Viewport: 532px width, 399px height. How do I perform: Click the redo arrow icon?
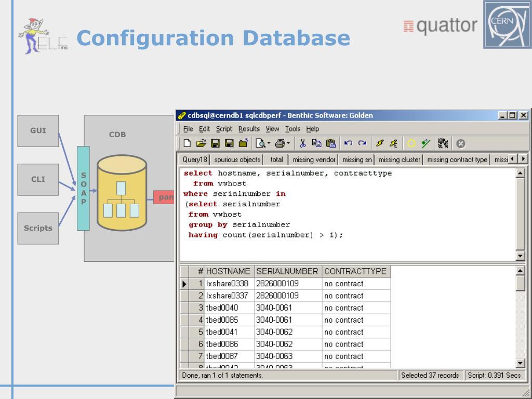tap(362, 143)
